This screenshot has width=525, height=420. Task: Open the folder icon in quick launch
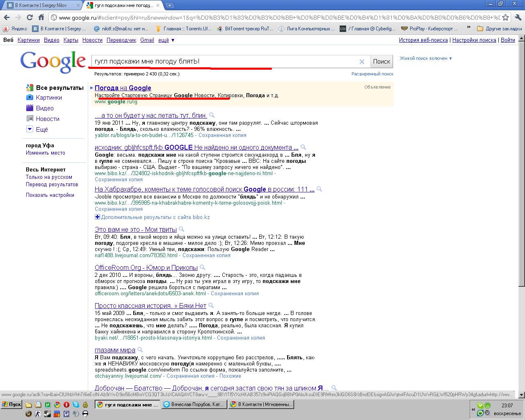point(28,404)
